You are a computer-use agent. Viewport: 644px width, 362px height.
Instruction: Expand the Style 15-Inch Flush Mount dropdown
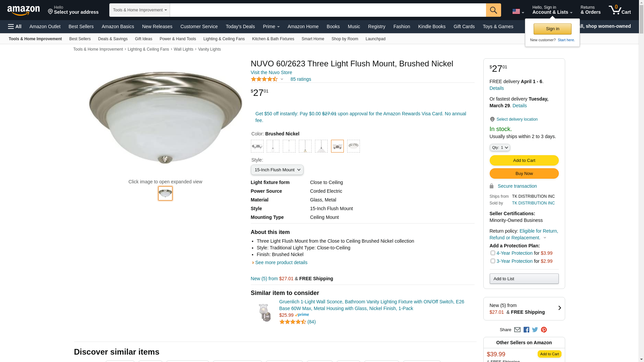coord(277,170)
